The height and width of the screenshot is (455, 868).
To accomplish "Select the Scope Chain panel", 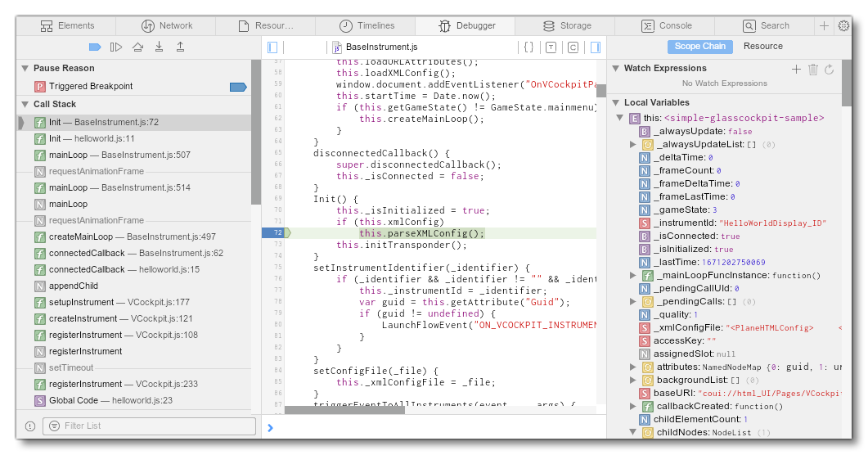I will pos(699,47).
